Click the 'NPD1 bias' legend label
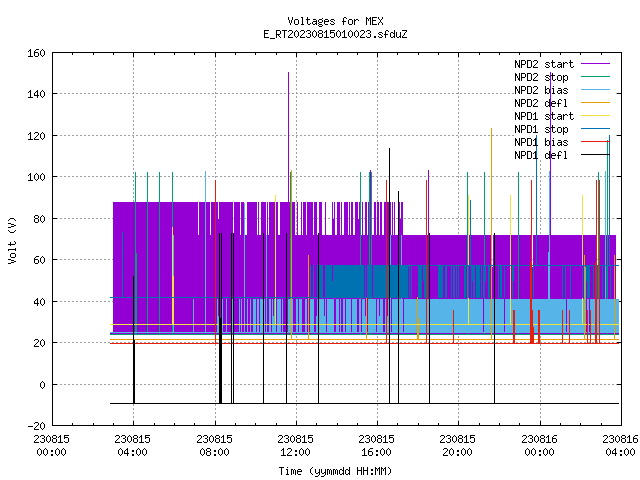 click(541, 142)
